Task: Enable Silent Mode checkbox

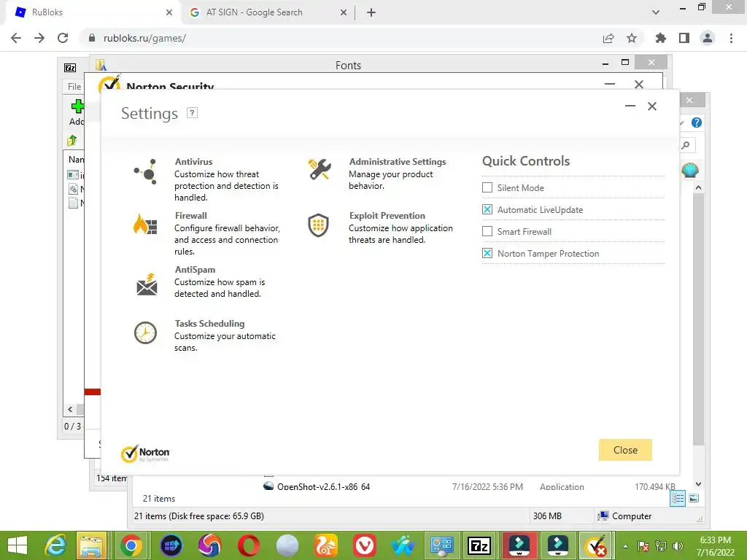Action: (x=487, y=187)
